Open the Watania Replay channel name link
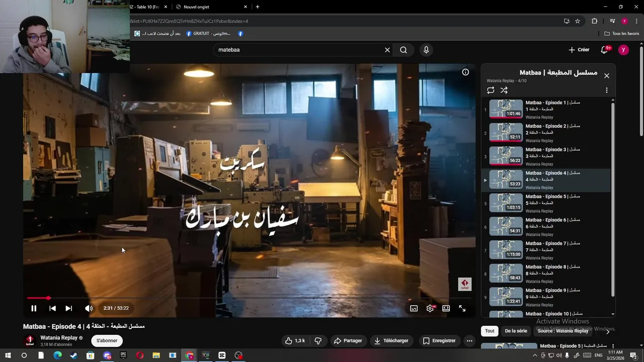This screenshot has height=362, width=644. (59, 338)
